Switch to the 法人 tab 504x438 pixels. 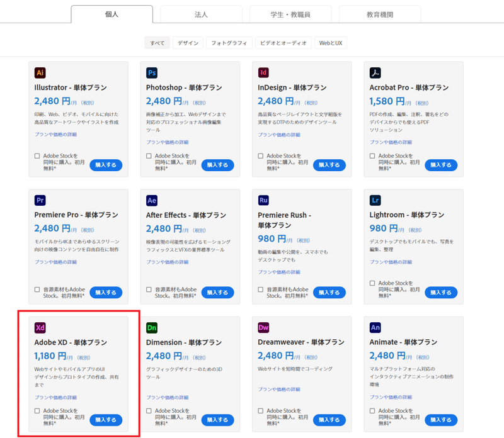tap(200, 14)
